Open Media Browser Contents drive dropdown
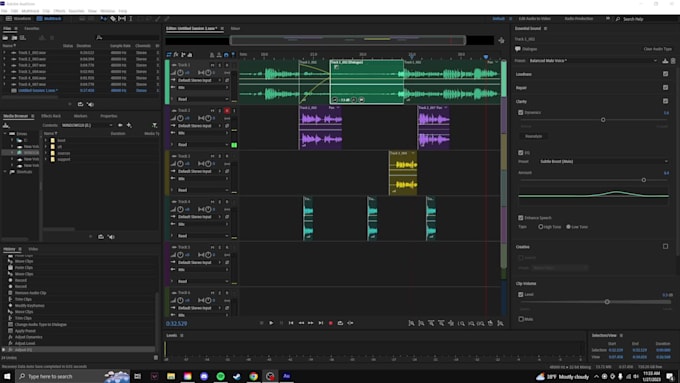Screen dimensions: 680x383 (87, 125)
